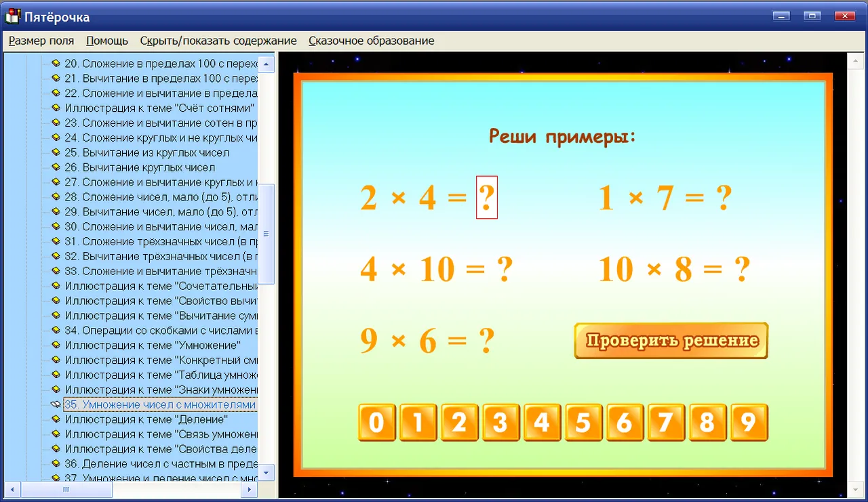Image resolution: width=868 pixels, height=502 pixels.
Task: Open lesson 27 Сложение и вычитание круглых
Action: pos(161,182)
